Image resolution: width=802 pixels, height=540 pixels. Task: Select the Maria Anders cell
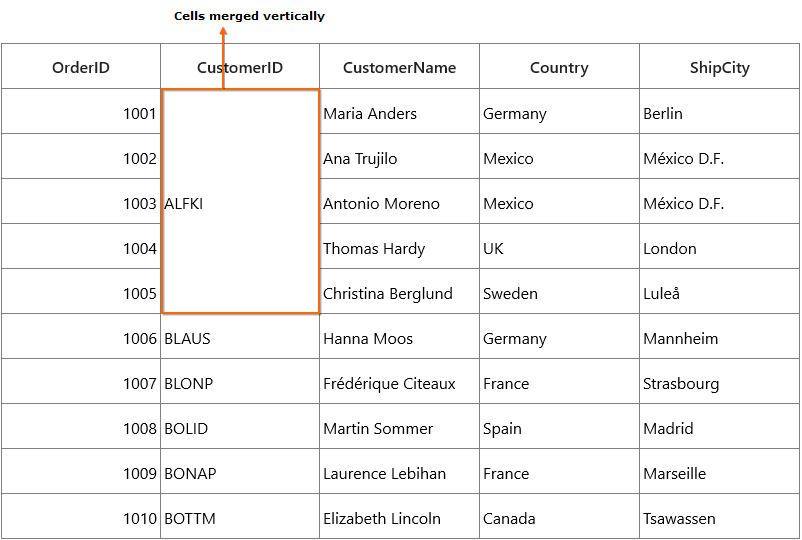coord(399,111)
